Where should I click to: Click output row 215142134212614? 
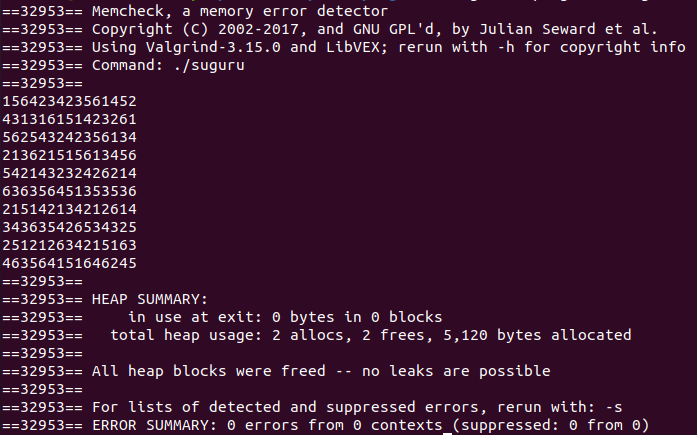pyautogui.click(x=69, y=209)
